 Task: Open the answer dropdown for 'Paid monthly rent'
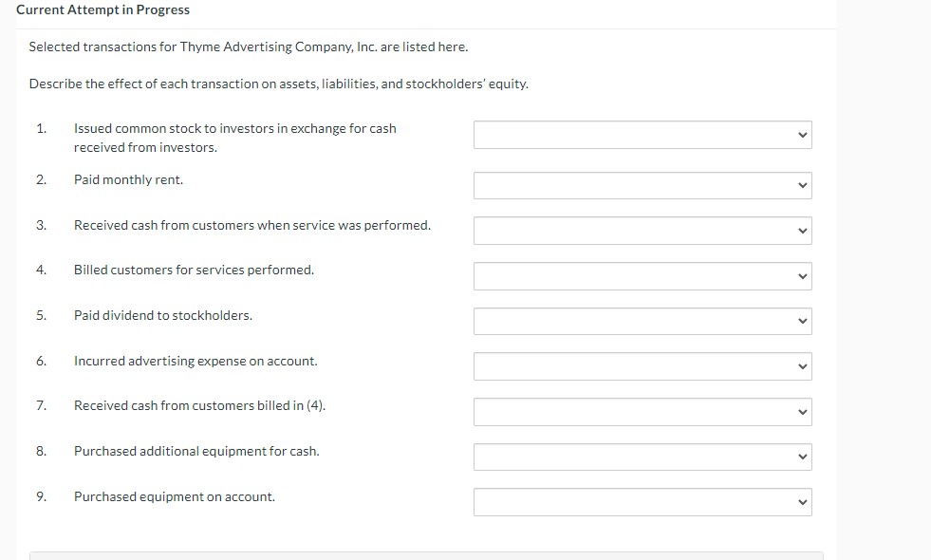pos(642,185)
